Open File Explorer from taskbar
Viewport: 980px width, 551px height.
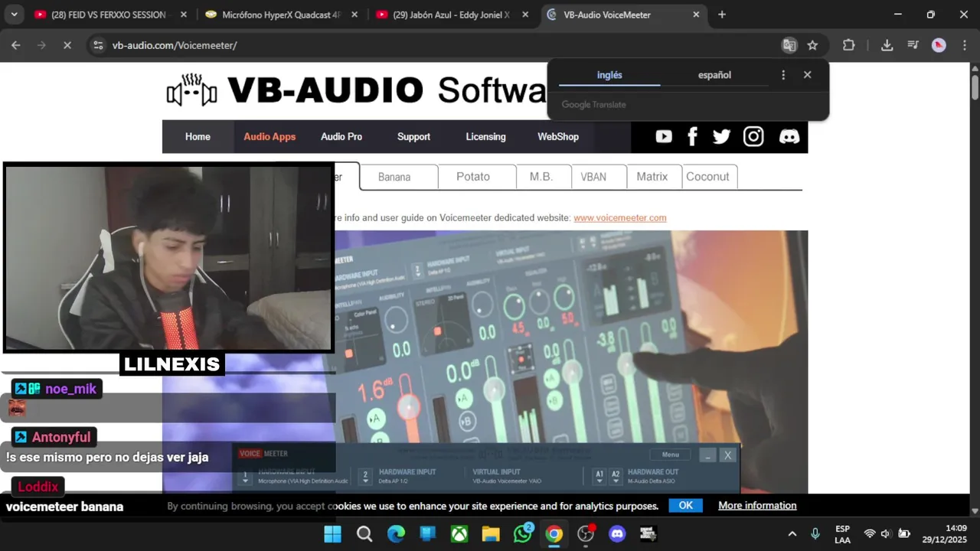(491, 533)
